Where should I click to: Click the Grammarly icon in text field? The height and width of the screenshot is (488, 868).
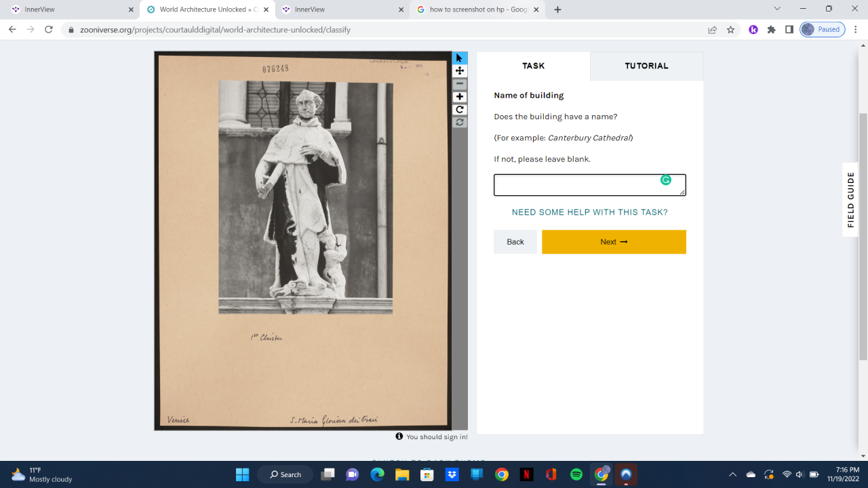click(x=666, y=180)
